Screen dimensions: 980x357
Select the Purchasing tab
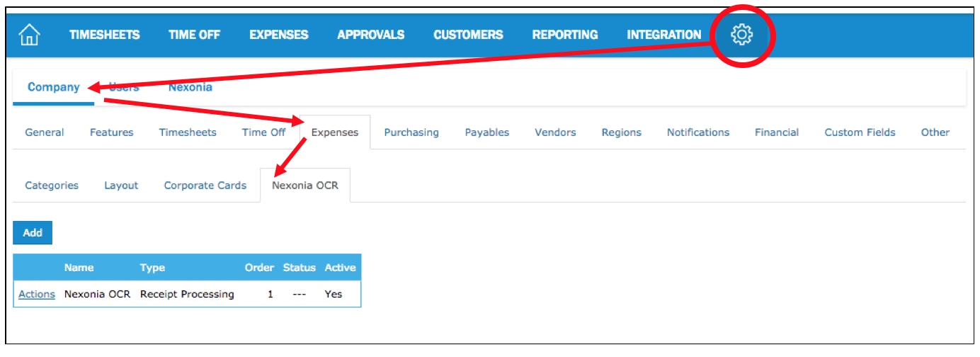(411, 132)
